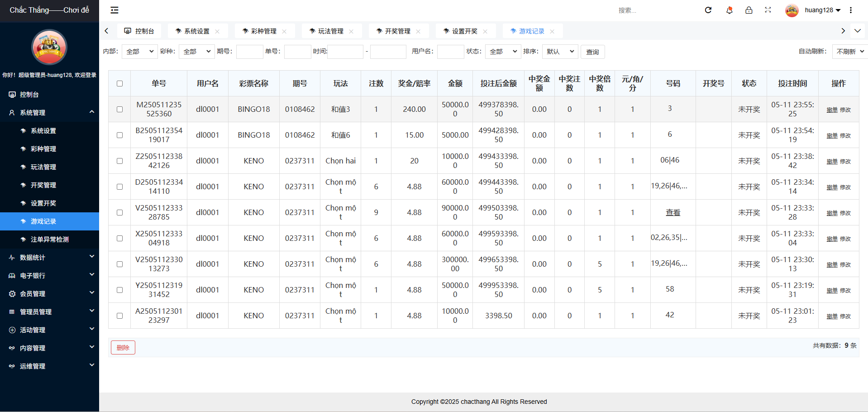The height and width of the screenshot is (412, 868).
Task: Click the lock screen icon
Action: coord(749,10)
